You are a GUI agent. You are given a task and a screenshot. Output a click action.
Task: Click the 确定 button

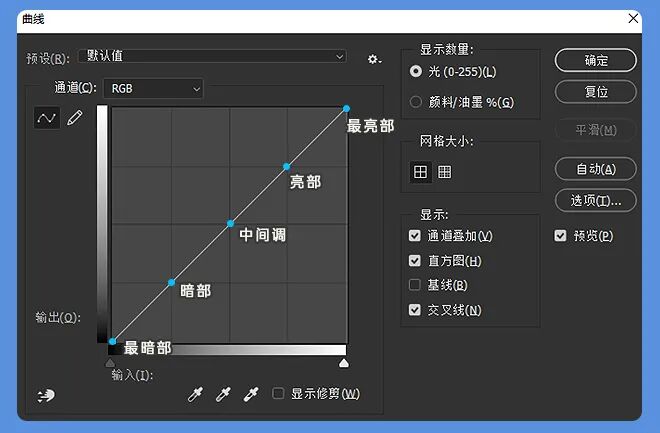(596, 60)
